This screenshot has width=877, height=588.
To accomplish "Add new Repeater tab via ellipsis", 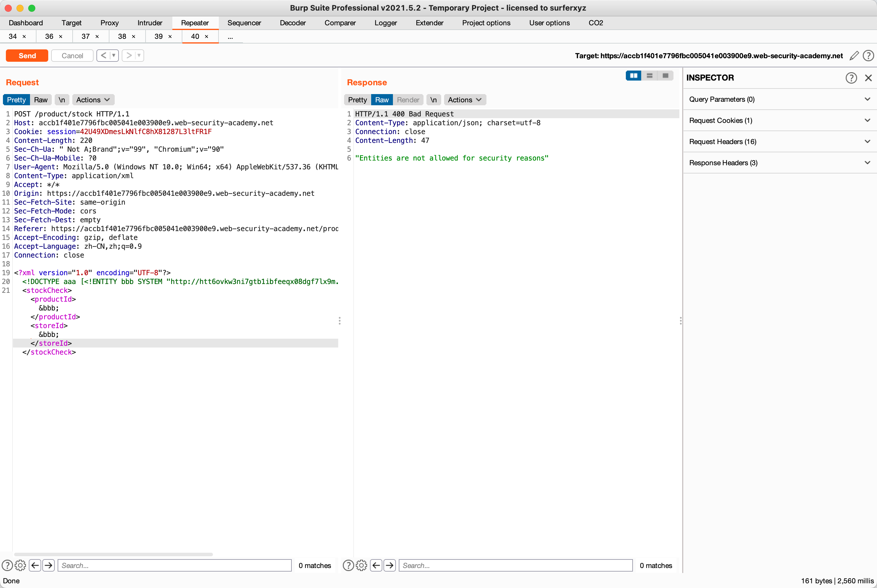I will click(x=230, y=36).
